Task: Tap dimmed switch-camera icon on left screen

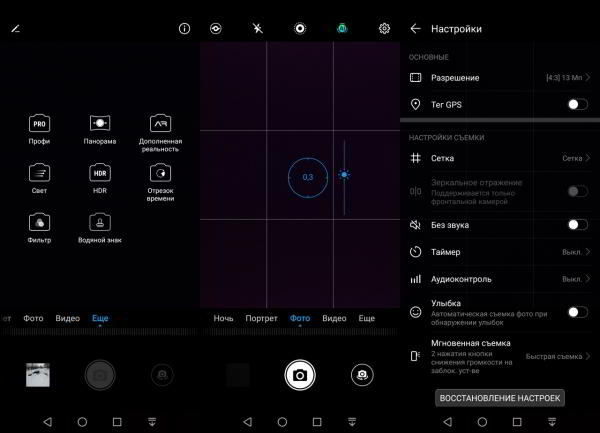Action: pyautogui.click(x=162, y=375)
